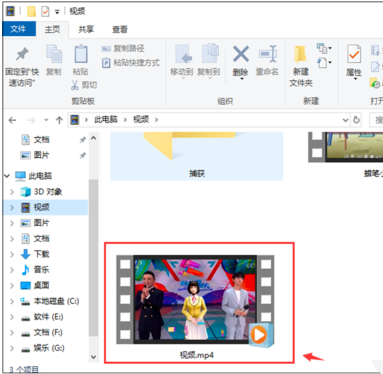Open 娱乐 (G:) drive
This screenshot has height=374, width=383.
coord(49,348)
